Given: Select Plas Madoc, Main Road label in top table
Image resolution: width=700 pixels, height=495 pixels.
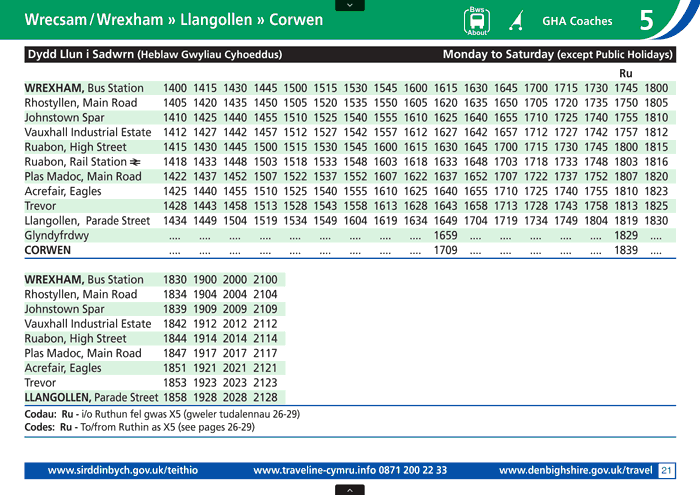Looking at the screenshot, I should point(83,176).
